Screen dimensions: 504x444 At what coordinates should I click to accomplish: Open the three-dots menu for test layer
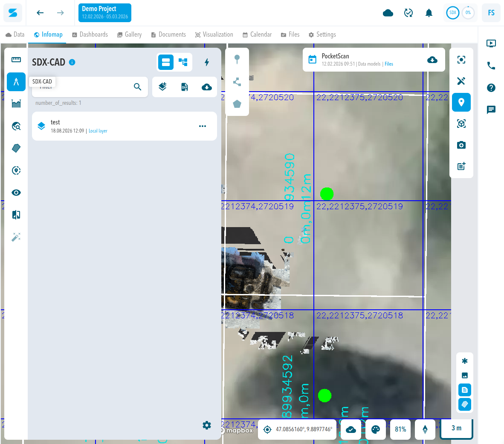coord(203,126)
